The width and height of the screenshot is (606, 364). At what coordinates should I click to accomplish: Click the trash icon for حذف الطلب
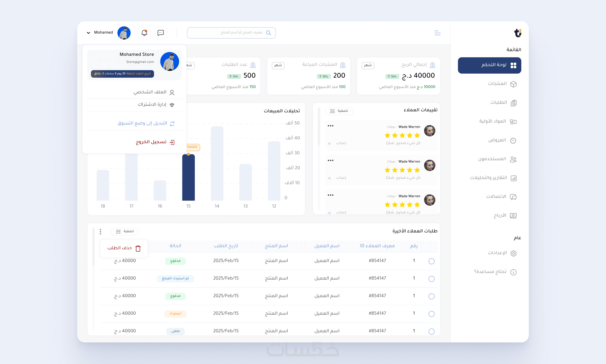click(x=138, y=248)
